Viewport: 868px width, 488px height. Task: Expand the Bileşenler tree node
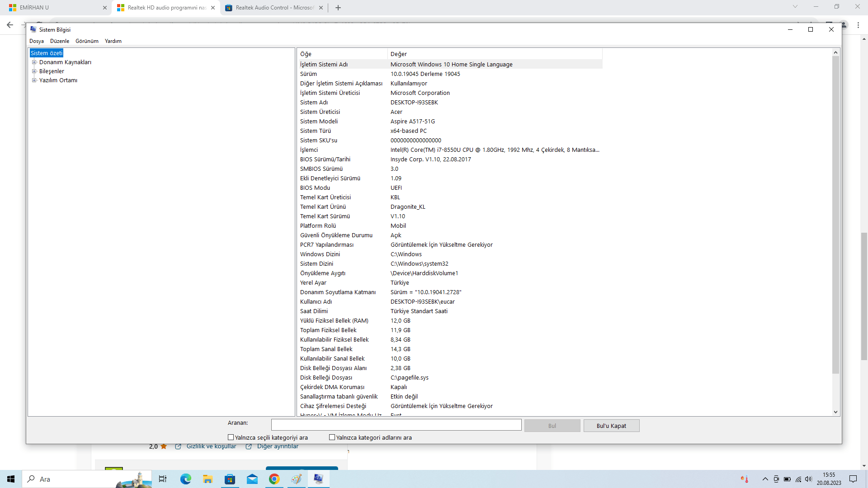pyautogui.click(x=34, y=71)
